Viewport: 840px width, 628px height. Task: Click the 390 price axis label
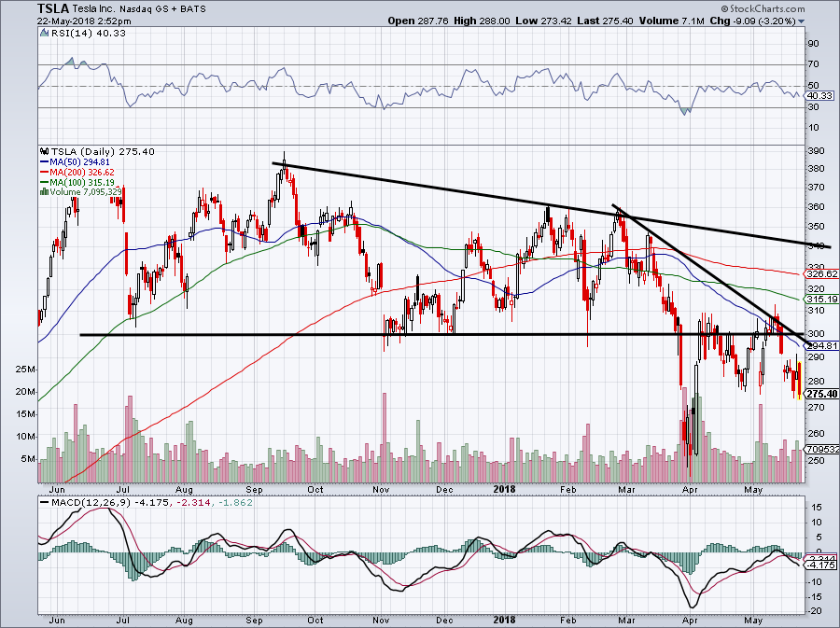coord(817,151)
